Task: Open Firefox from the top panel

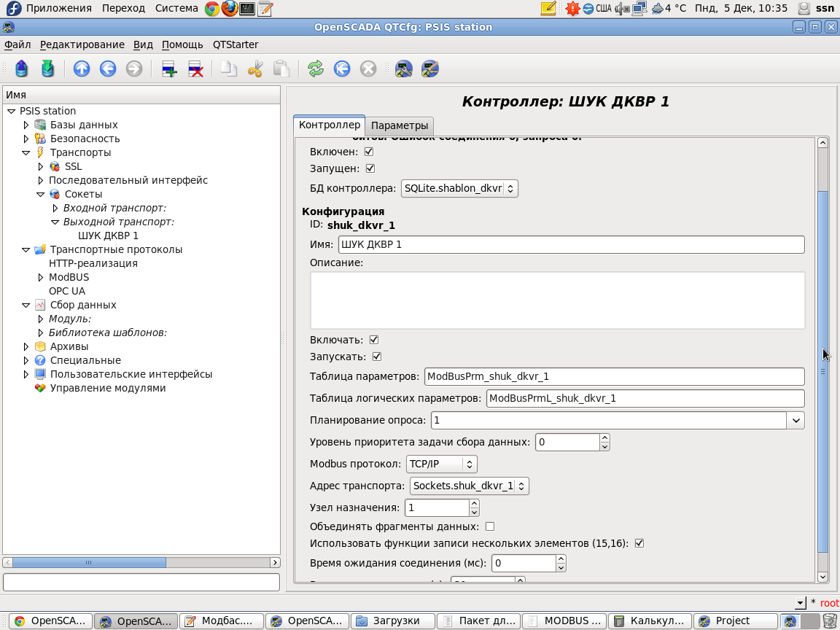Action: coord(230,9)
